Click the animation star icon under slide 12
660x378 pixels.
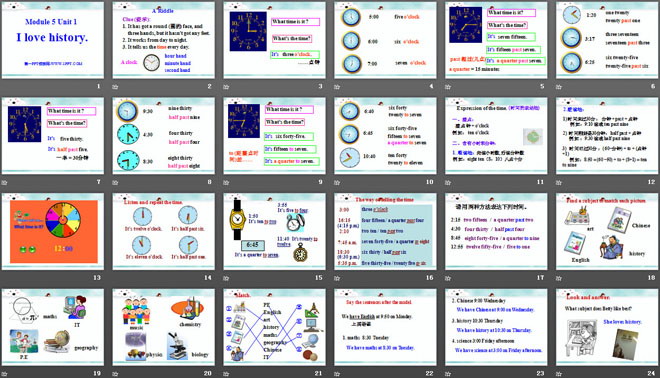tap(559, 182)
